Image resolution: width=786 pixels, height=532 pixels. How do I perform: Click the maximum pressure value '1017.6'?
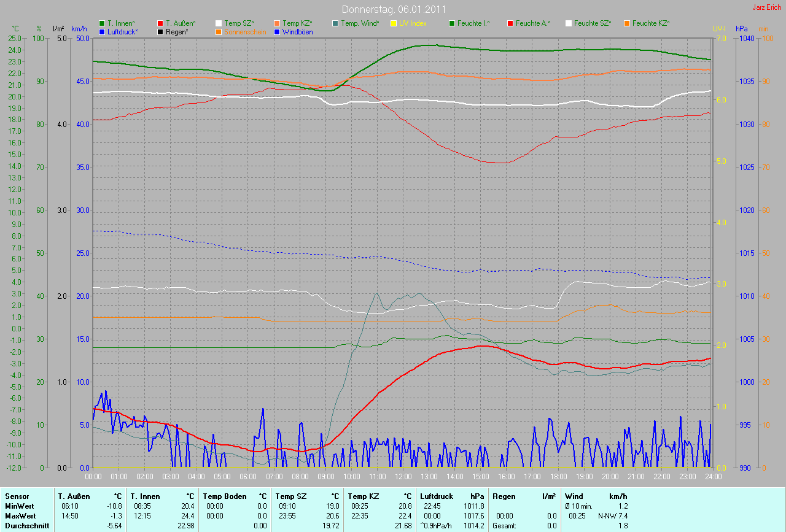click(473, 516)
